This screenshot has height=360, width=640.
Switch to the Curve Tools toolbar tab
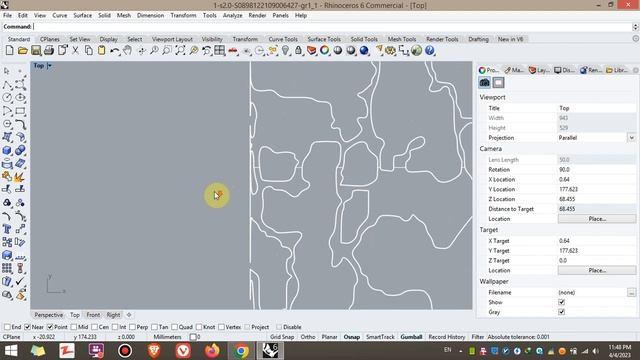283,39
